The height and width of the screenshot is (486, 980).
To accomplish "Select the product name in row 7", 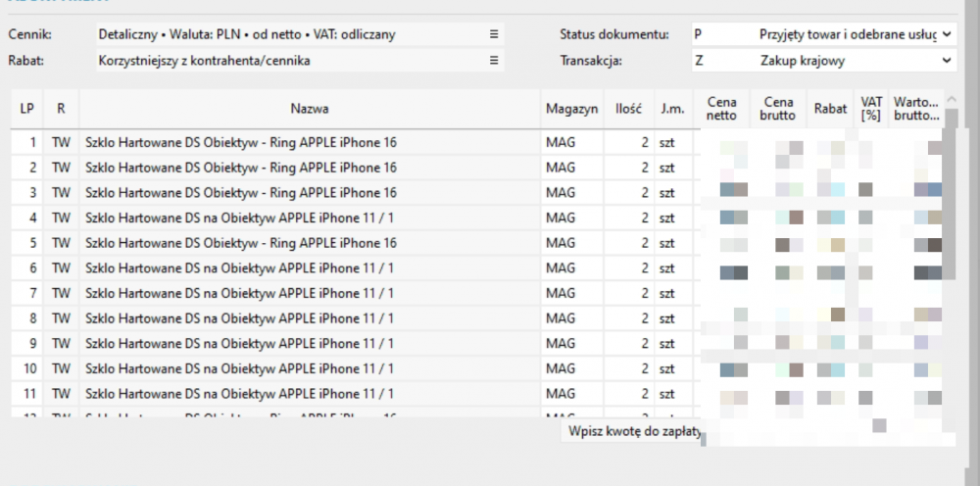I will tap(239, 293).
